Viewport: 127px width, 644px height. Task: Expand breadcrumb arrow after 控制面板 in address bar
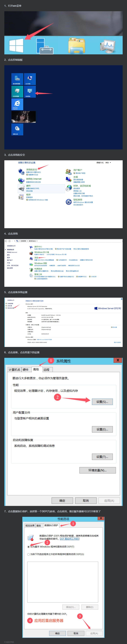[x=28, y=241]
